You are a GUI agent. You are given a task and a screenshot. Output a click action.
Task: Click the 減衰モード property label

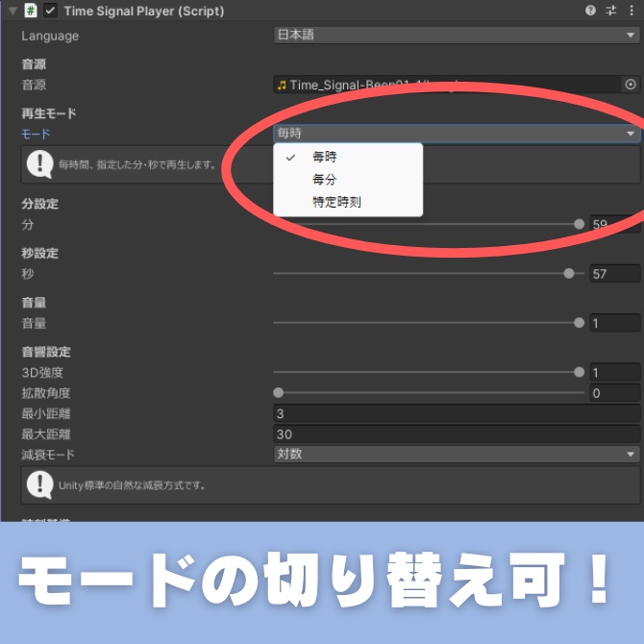[x=48, y=455]
